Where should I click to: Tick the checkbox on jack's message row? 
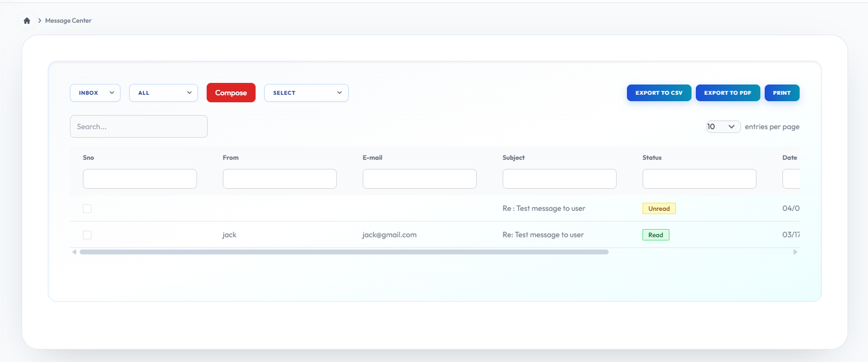(x=87, y=235)
